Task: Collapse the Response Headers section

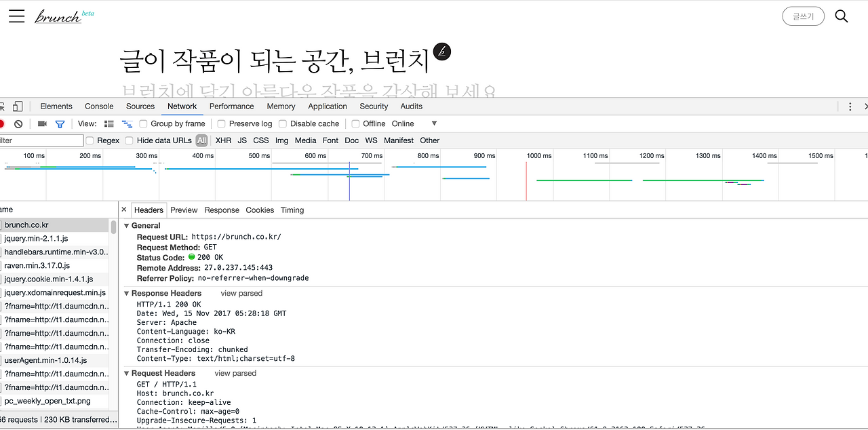Action: [x=126, y=293]
